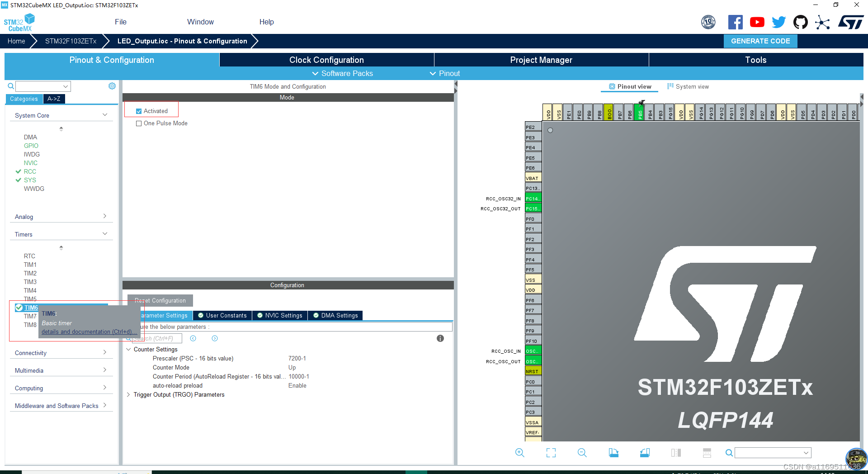Click STM32F103ZETx breadcrumb
The image size is (868, 474).
tap(71, 41)
